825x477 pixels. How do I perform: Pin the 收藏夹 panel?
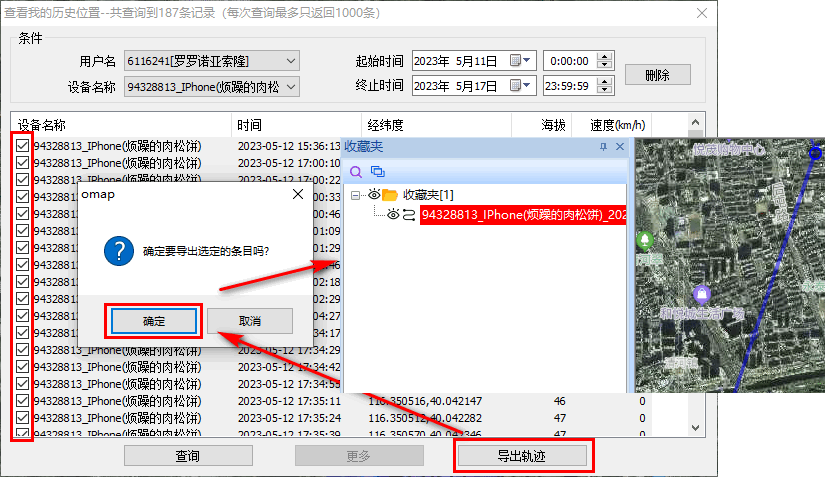(603, 147)
